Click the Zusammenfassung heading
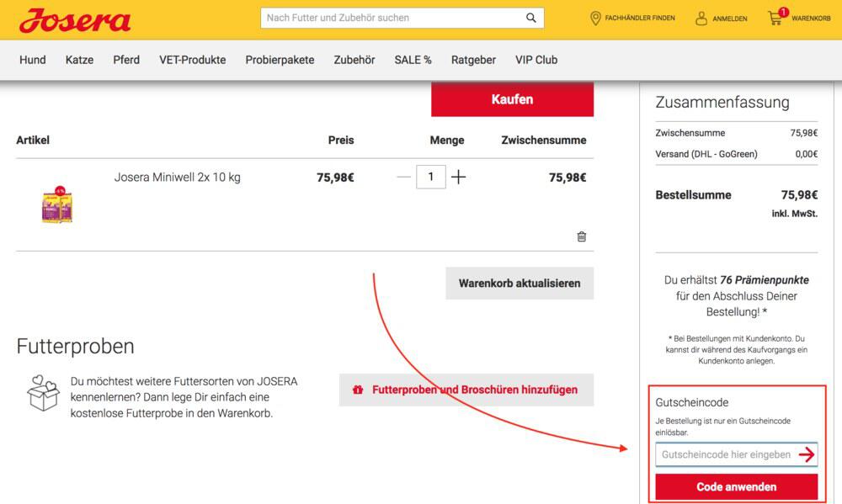 (722, 102)
